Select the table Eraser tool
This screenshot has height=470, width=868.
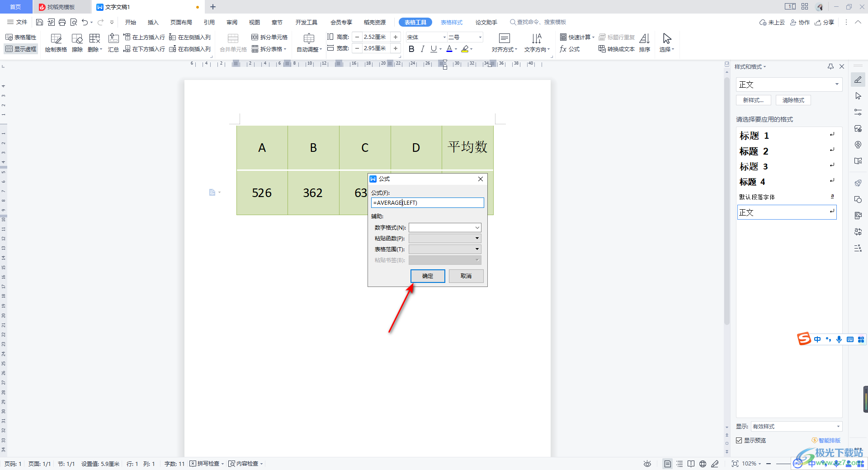77,43
